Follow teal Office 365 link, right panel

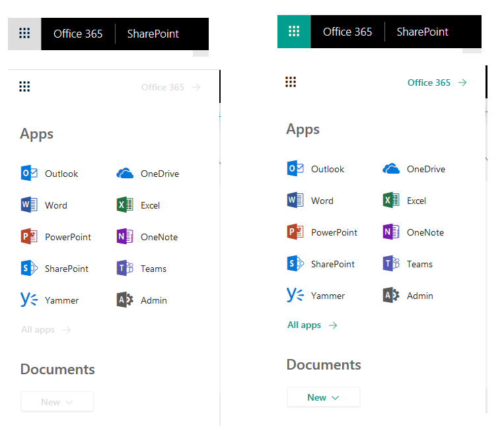click(x=429, y=82)
